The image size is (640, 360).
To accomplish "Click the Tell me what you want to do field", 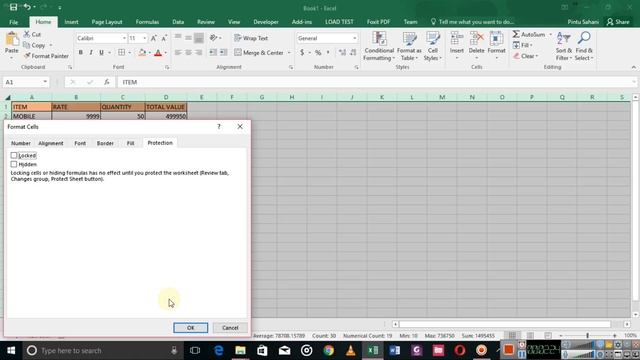I will [472, 22].
